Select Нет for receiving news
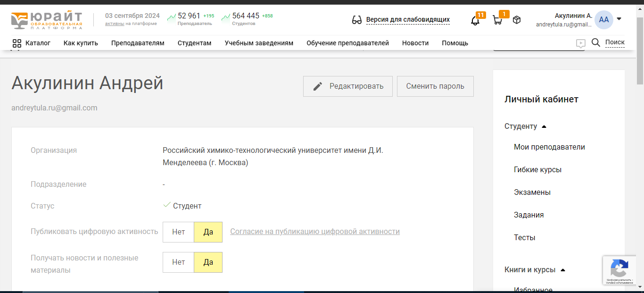This screenshot has width=644, height=293. (x=178, y=262)
